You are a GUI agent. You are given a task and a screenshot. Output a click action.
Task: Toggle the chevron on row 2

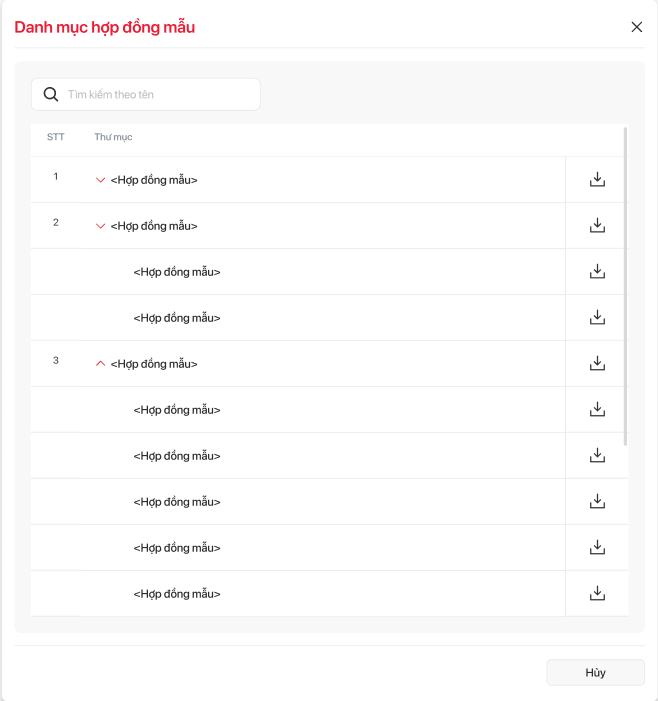point(100,226)
